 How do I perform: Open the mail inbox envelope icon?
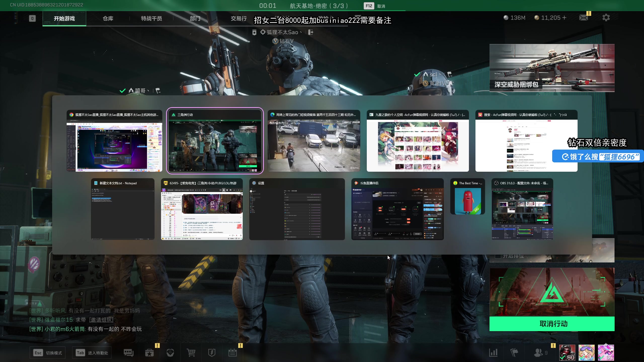[x=583, y=18]
